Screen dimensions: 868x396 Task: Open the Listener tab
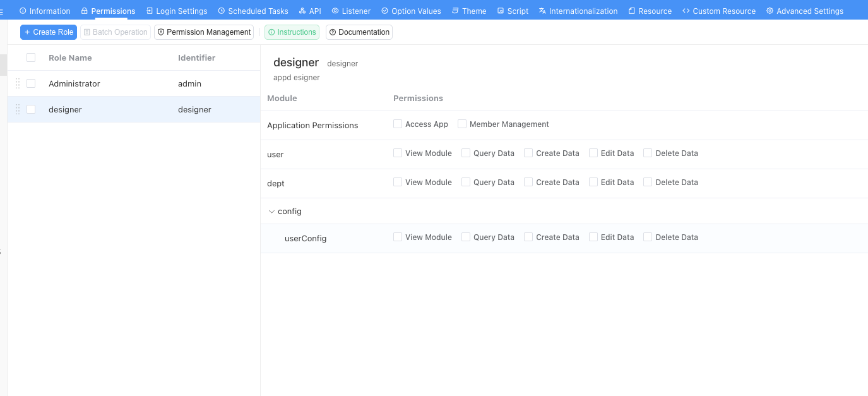[351, 11]
